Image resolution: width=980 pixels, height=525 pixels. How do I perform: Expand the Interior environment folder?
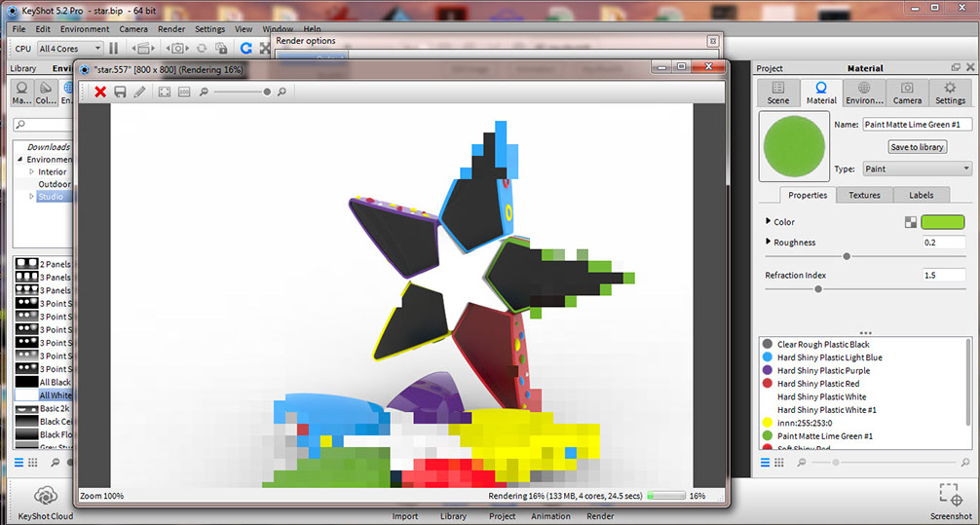pos(32,171)
